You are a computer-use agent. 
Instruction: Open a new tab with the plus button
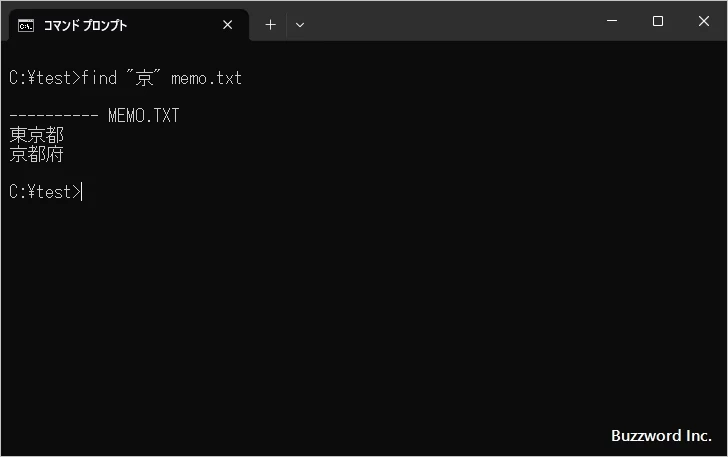point(270,25)
